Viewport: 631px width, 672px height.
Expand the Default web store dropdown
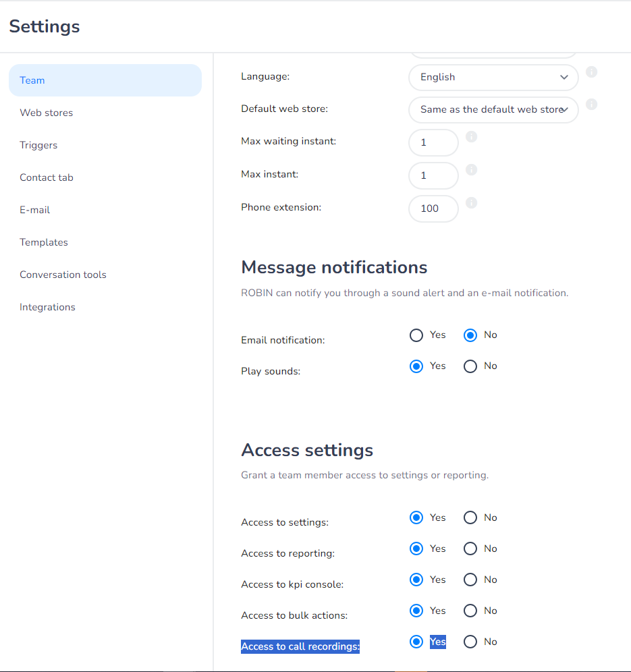[493, 110]
